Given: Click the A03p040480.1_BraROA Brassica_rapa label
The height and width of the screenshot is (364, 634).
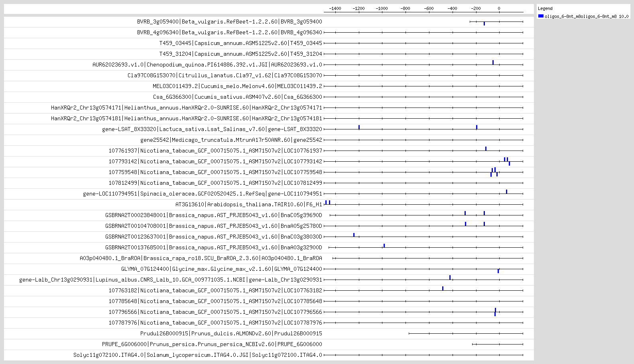Looking at the screenshot, I should tap(201, 258).
